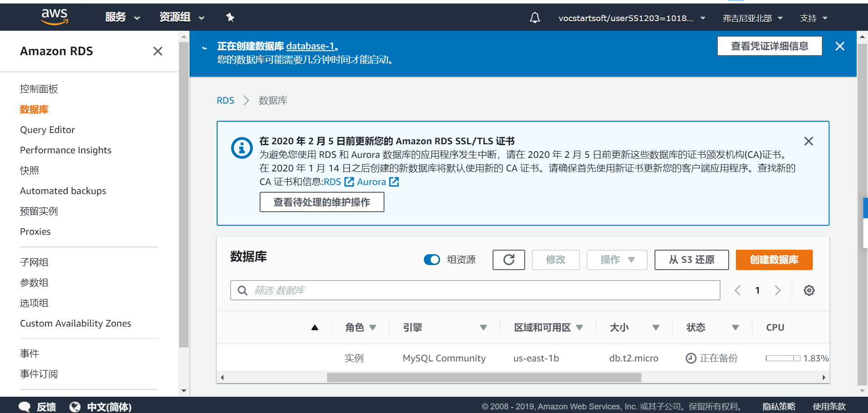Open the notifications bell

coord(535,18)
